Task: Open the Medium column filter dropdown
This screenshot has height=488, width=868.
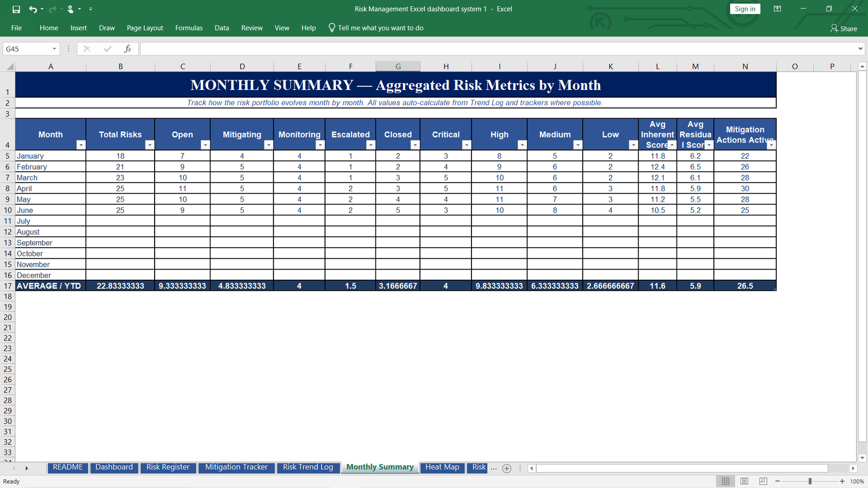Action: coord(578,145)
